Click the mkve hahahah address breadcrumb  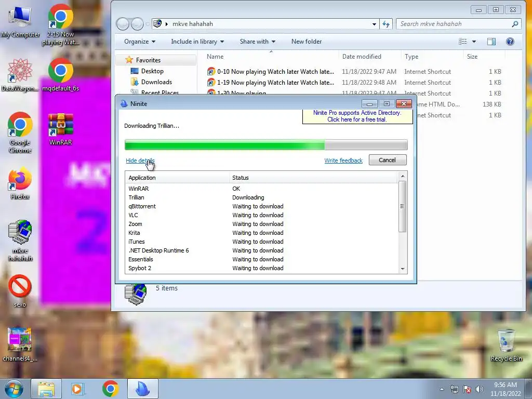(x=193, y=24)
